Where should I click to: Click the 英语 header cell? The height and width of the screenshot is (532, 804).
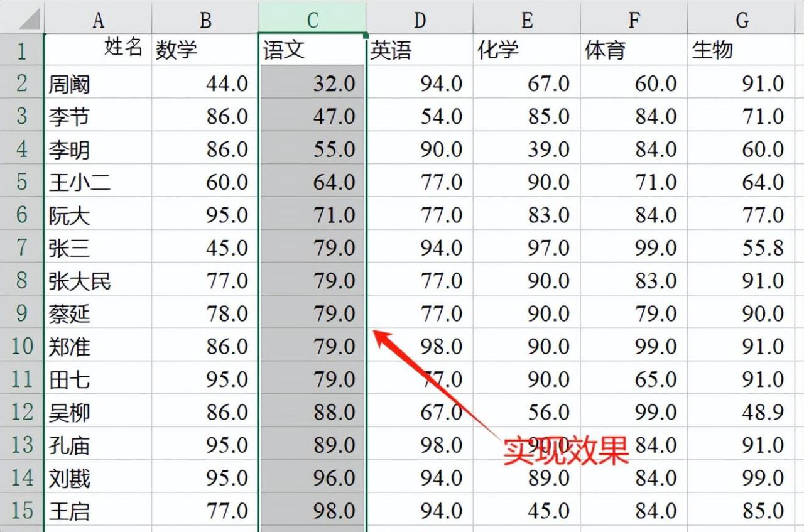(420, 50)
